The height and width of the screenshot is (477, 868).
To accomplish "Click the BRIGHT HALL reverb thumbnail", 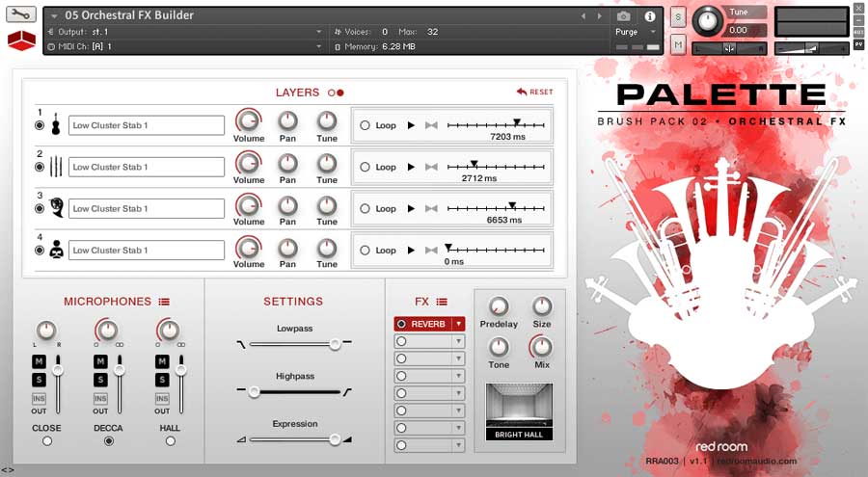I will pos(519,411).
